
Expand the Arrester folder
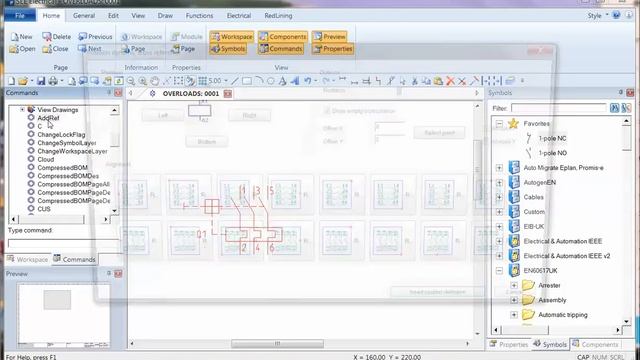coord(514,285)
